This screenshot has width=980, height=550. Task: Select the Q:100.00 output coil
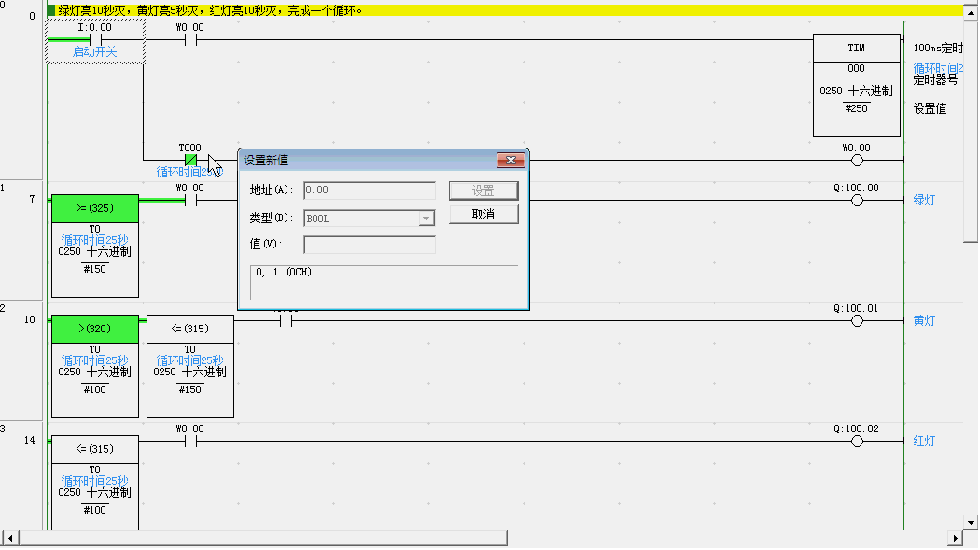857,200
